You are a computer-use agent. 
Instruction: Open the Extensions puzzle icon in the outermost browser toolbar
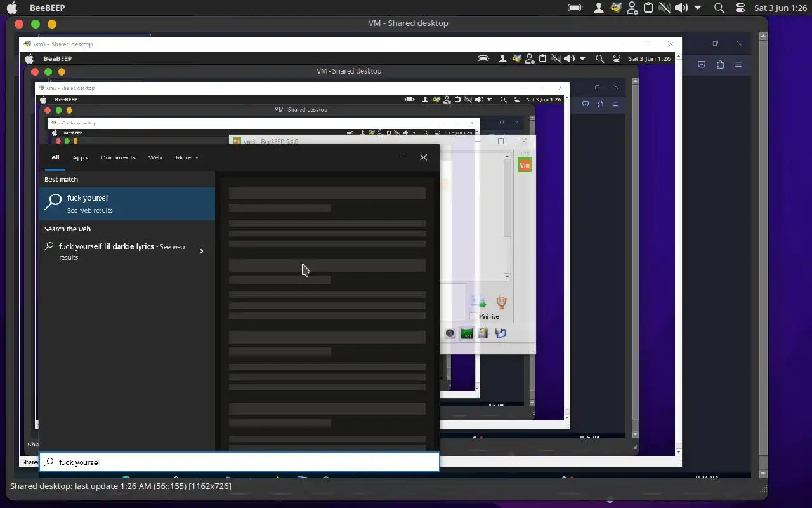[x=720, y=65]
